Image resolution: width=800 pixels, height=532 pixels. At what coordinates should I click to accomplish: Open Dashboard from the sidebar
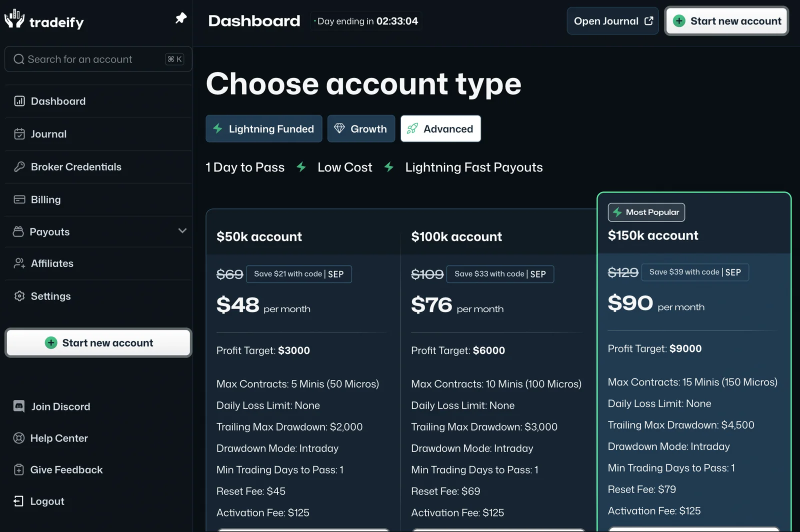click(x=98, y=101)
